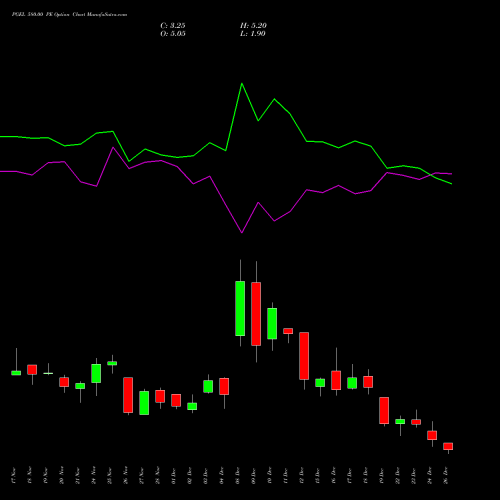Click the 17 Nov date label

(13, 476)
